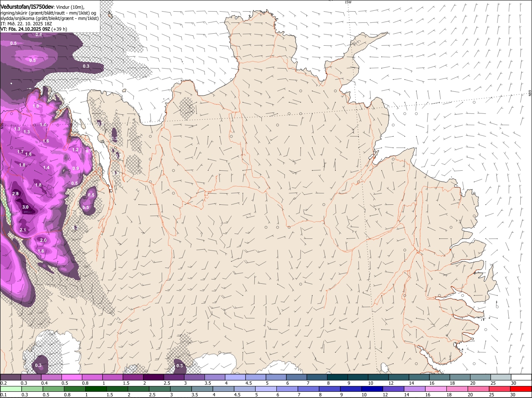Pick the 0.5–0.8 medium green rain swatch
The width and height of the screenshot is (532, 398).
point(53,389)
